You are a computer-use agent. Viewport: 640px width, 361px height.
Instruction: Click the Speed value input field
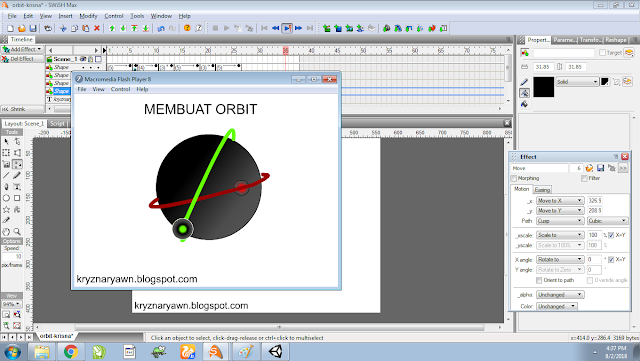[x=12, y=256]
